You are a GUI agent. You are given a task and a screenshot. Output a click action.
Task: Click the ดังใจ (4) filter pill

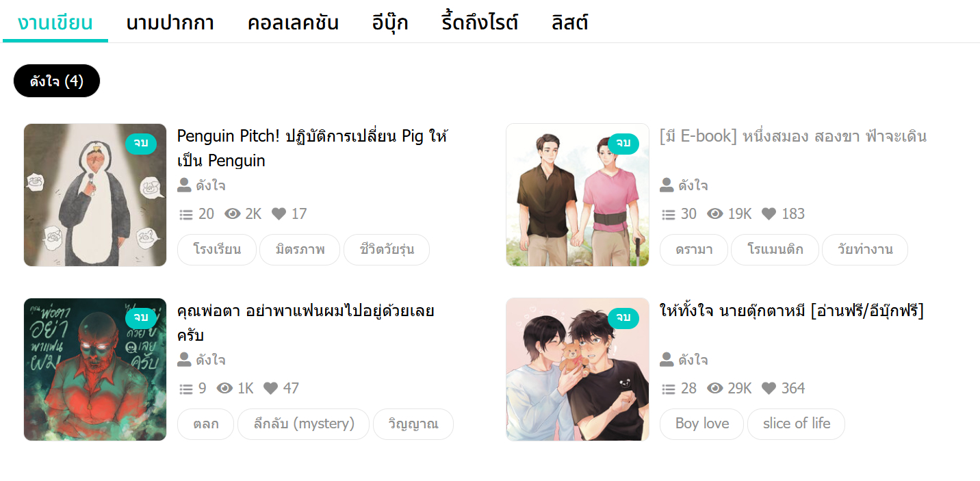point(57,81)
